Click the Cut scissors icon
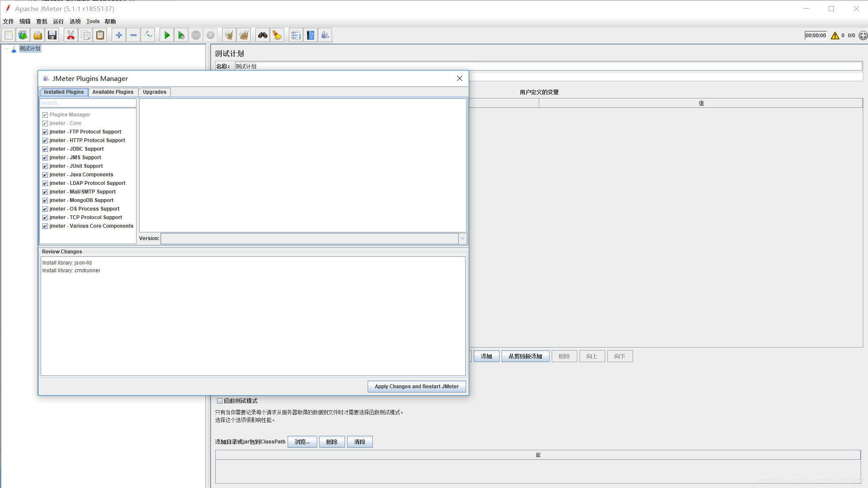This screenshot has height=488, width=868. click(x=71, y=35)
